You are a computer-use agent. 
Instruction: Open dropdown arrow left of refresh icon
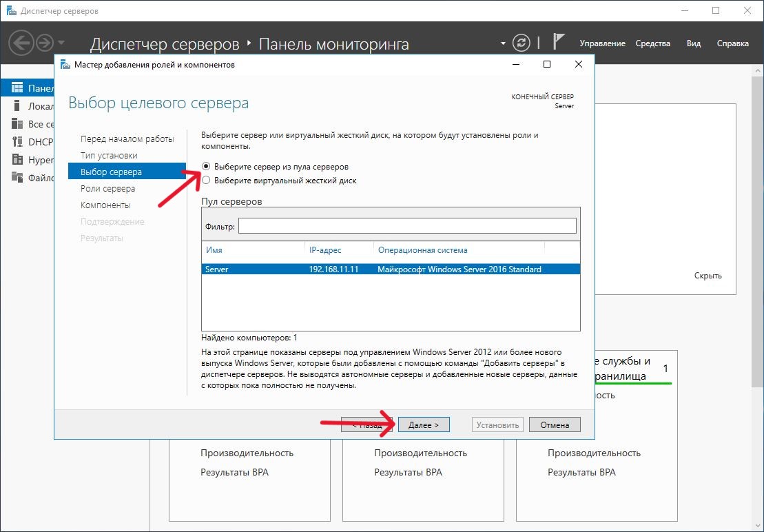[503, 43]
